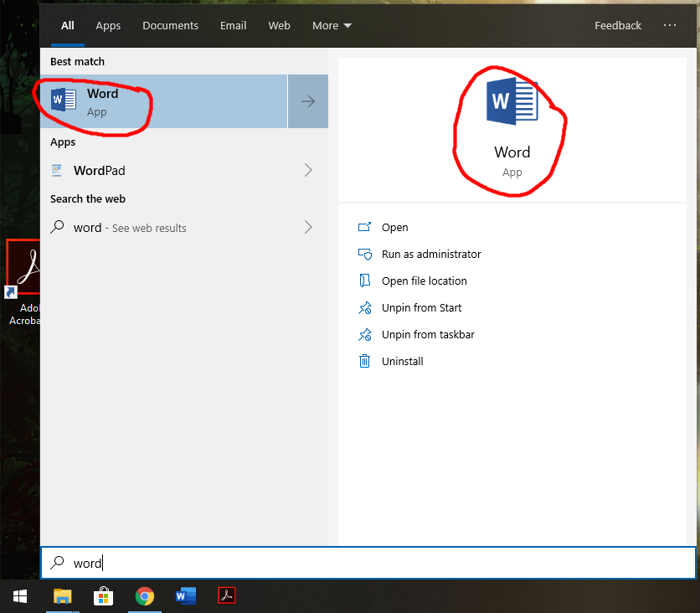Click the Unpin from taskbar pin icon

pyautogui.click(x=364, y=334)
